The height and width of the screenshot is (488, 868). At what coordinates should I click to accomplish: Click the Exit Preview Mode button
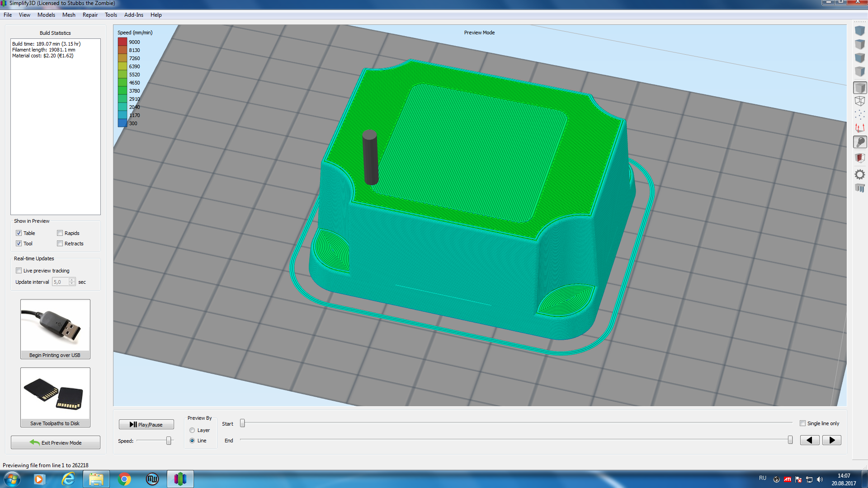coord(56,442)
